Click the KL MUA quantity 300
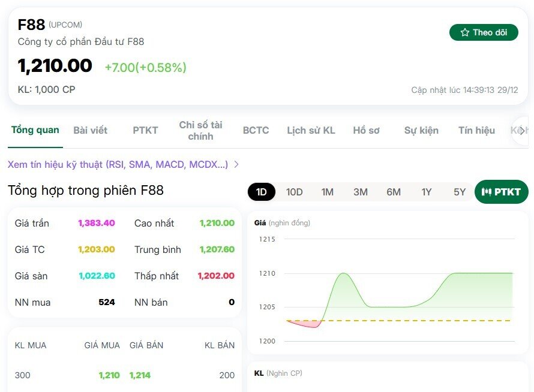The width and height of the screenshot is (534, 392). 22,375
